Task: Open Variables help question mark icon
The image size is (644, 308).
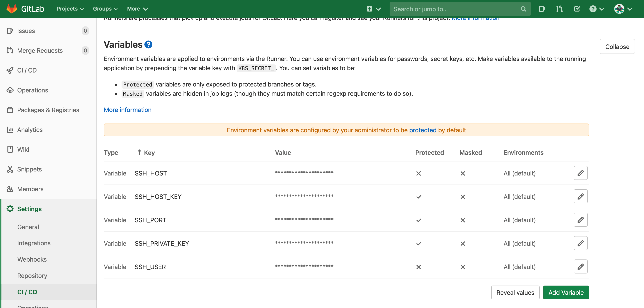Action: 148,44
